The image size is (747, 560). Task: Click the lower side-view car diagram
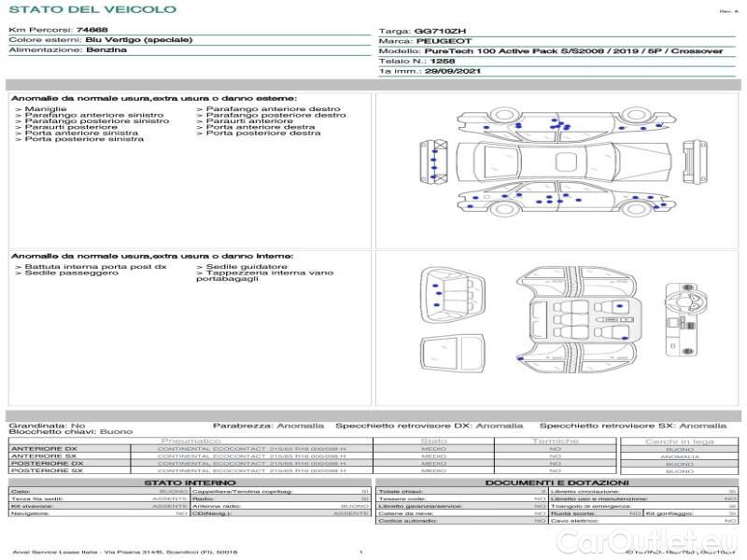[559, 201]
